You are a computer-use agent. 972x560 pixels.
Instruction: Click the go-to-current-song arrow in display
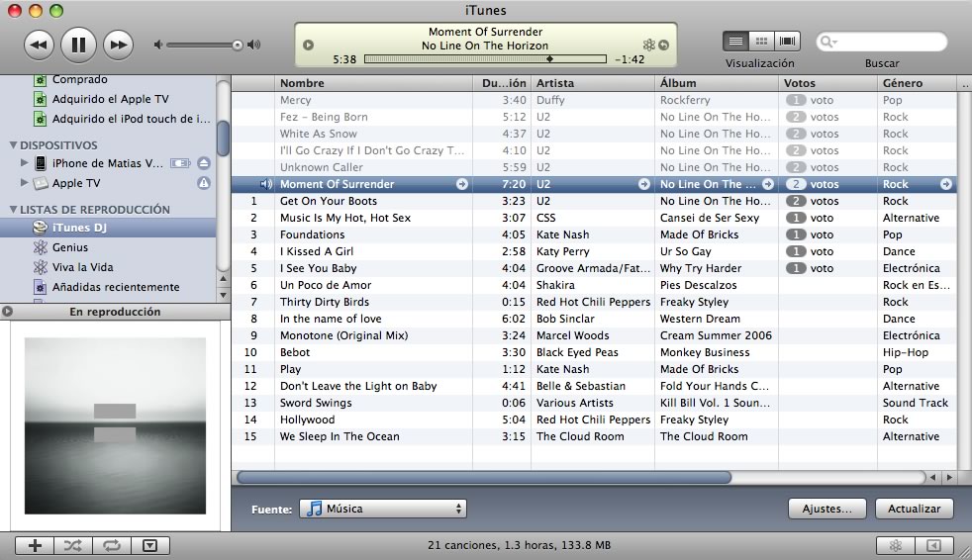(664, 45)
